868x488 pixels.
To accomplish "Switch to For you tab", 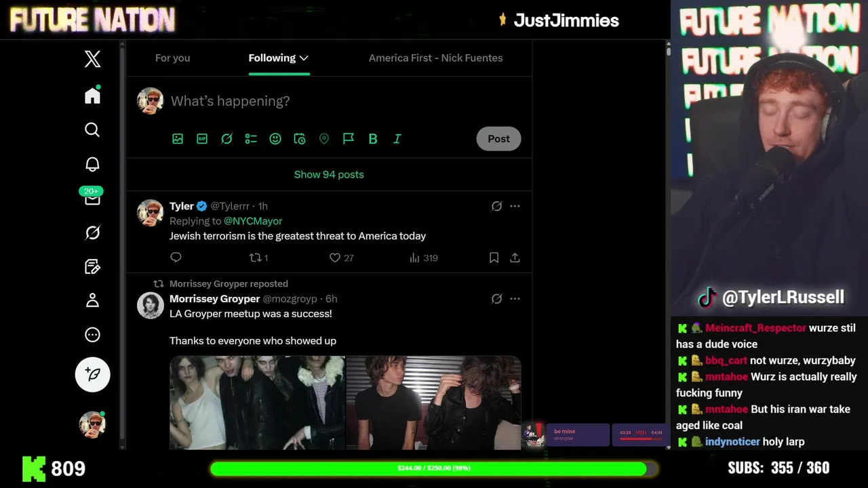I will 172,58.
